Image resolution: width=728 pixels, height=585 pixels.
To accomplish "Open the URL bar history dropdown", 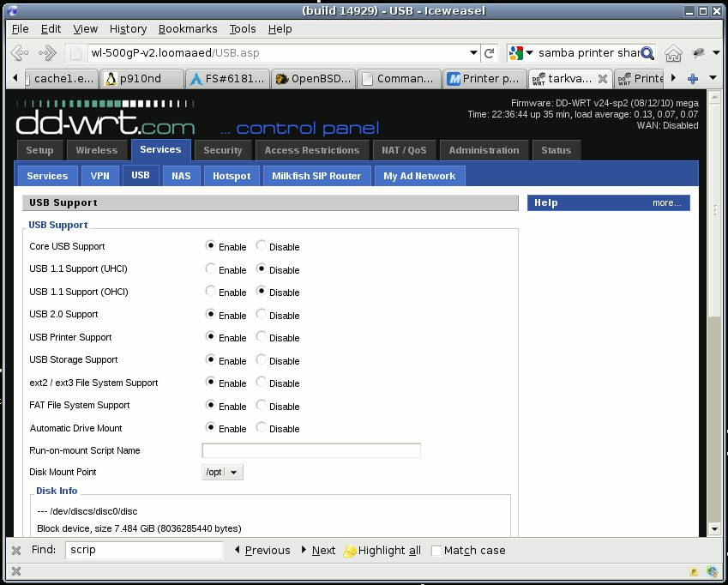I will tap(473, 53).
